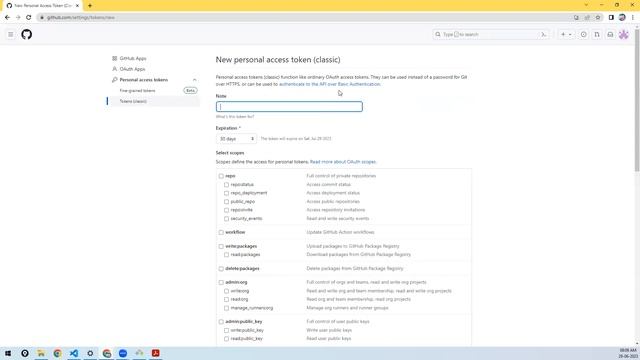The width and height of the screenshot is (640, 360).
Task: Check the read:org scope
Action: click(x=227, y=300)
